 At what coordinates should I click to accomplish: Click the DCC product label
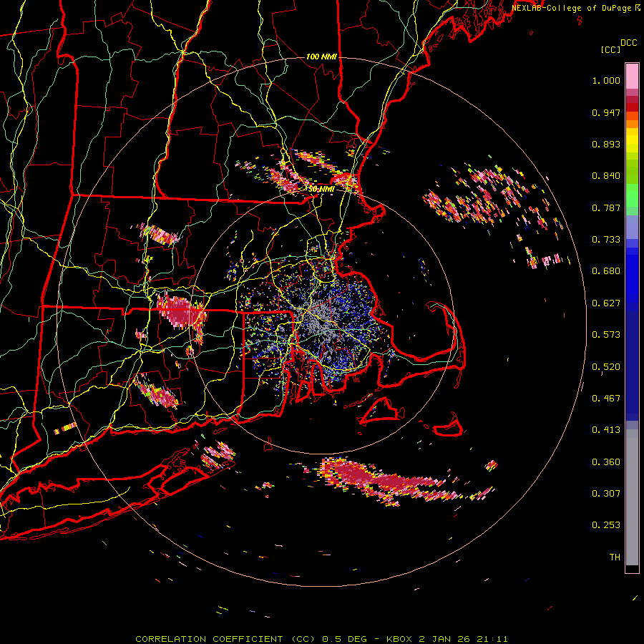[628, 43]
